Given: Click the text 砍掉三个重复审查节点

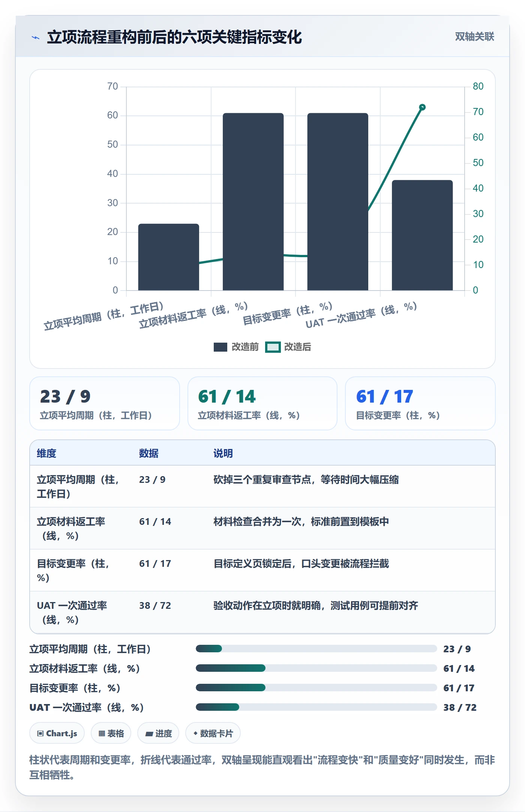Looking at the screenshot, I should [262, 479].
